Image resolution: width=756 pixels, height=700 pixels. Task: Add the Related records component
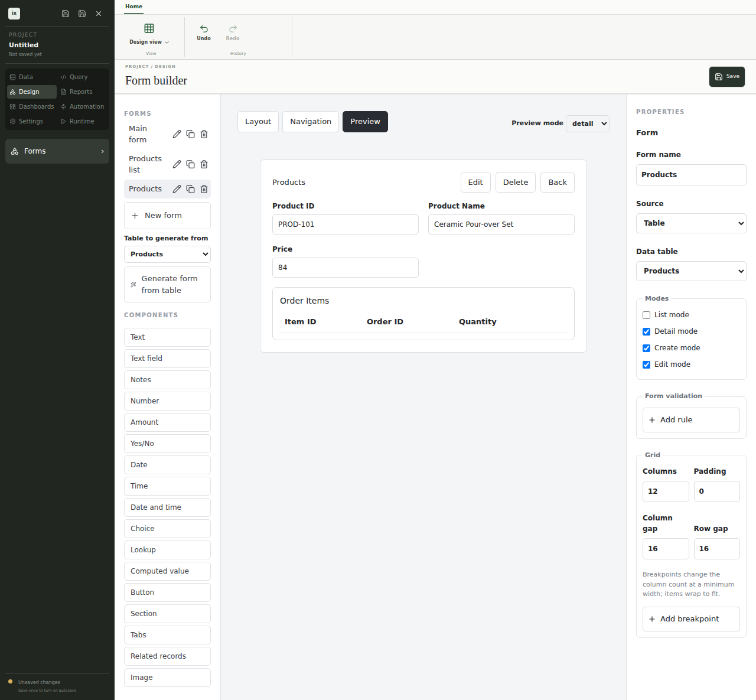pyautogui.click(x=167, y=656)
